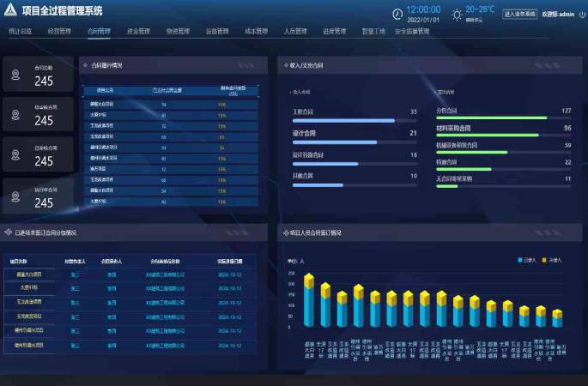Go to the 安全质量管理 tab

point(412,31)
